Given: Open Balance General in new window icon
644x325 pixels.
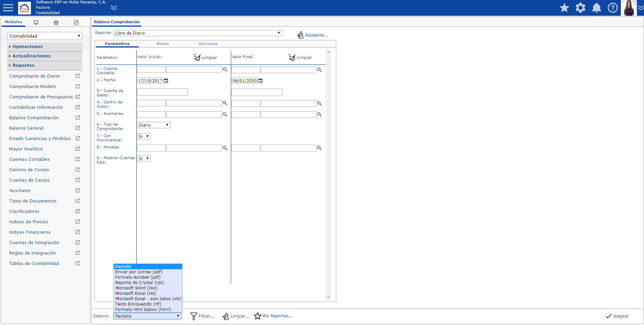Looking at the screenshot, I should point(78,128).
